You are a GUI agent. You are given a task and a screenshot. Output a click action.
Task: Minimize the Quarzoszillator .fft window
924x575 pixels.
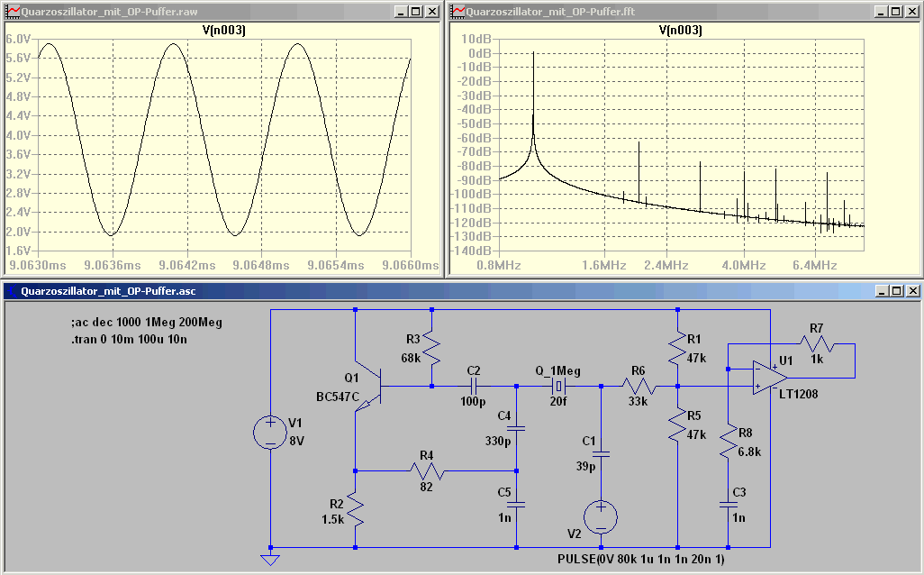(881, 11)
